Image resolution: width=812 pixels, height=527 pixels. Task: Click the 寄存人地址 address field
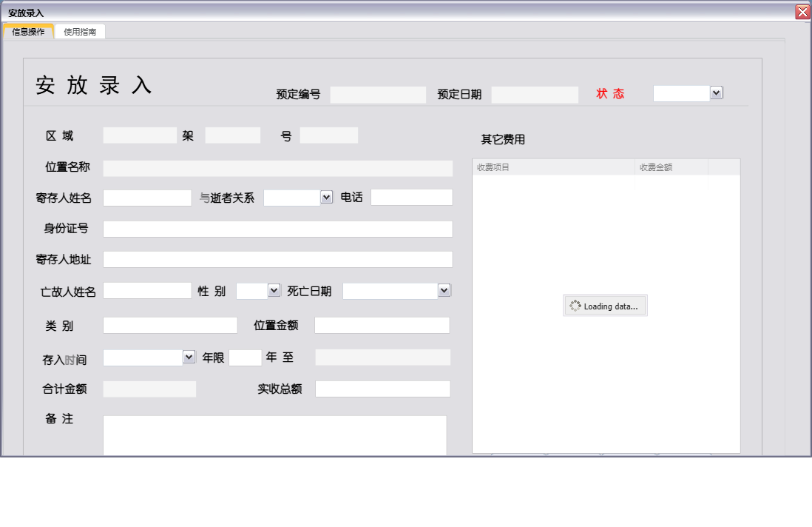click(279, 259)
